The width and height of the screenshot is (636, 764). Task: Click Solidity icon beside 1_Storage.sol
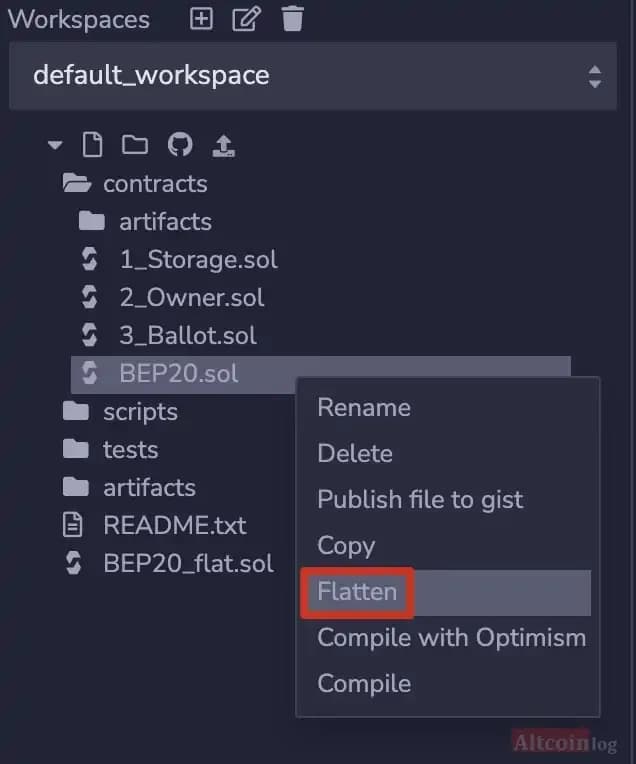pyautogui.click(x=90, y=259)
